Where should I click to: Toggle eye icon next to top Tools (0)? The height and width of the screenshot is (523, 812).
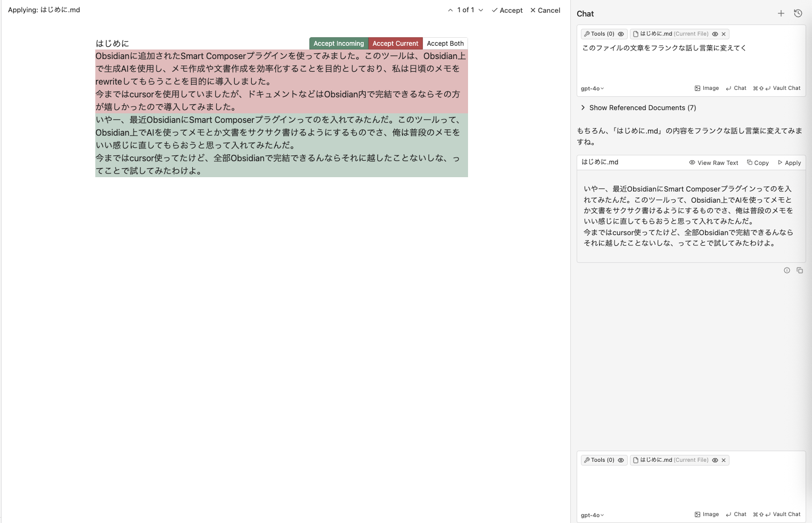[x=621, y=34]
